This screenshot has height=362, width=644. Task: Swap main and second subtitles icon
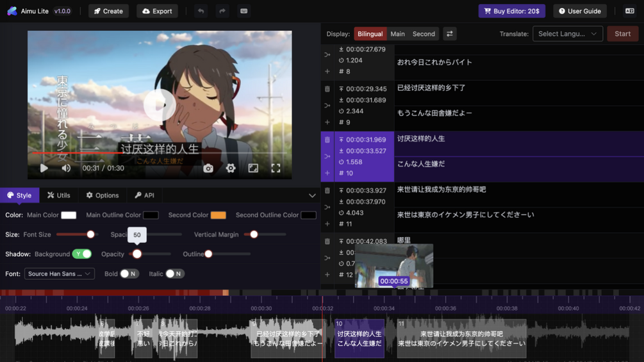pos(450,34)
